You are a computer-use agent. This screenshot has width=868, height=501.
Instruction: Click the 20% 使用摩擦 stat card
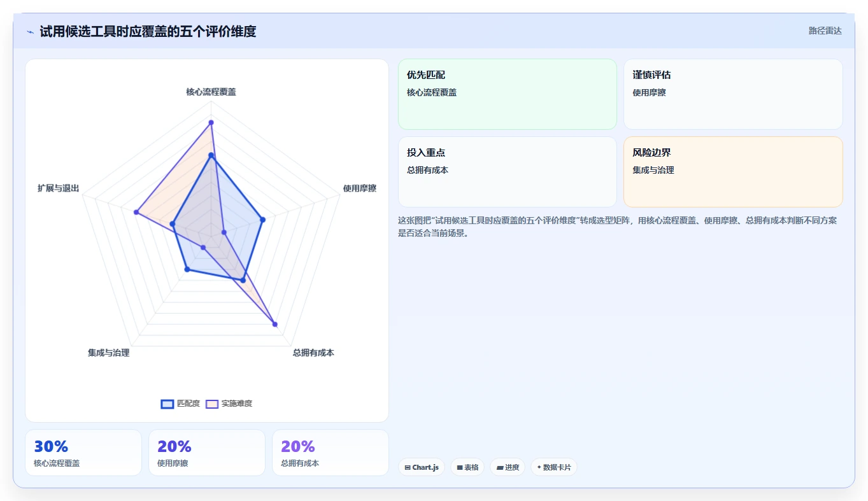207,453
